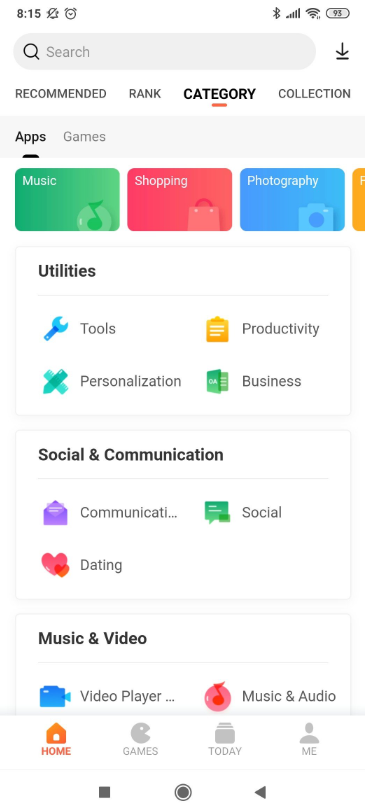Open the ME profile tab
Screen dimensions: 365x805
pyautogui.click(x=309, y=739)
